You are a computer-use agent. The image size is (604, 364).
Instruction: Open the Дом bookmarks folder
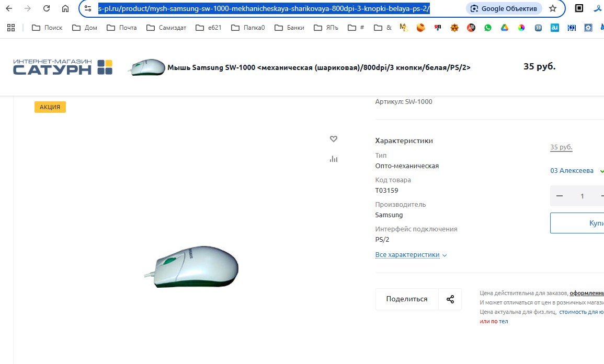click(x=85, y=27)
